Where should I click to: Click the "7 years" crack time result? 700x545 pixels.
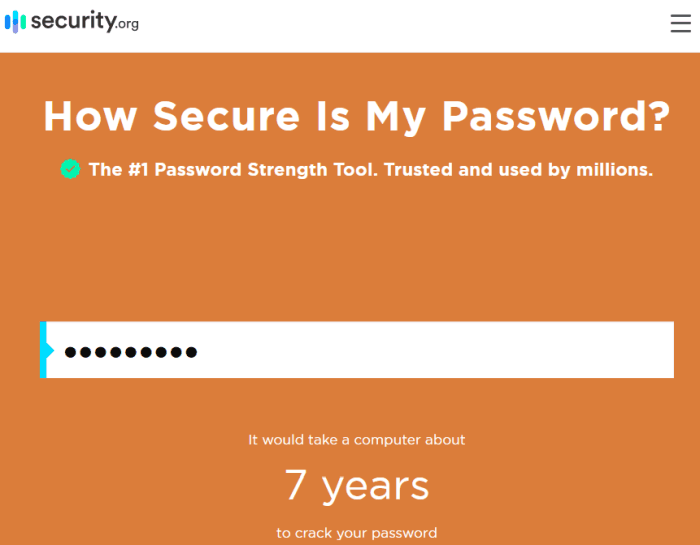tap(357, 486)
